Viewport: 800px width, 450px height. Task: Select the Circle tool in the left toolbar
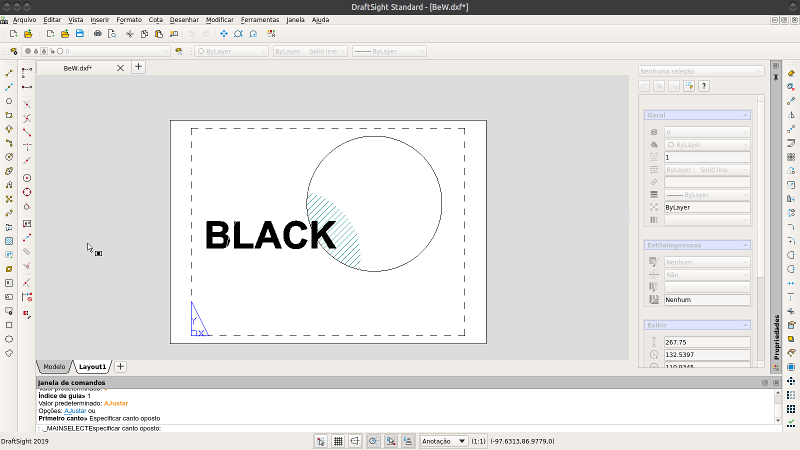(x=9, y=101)
